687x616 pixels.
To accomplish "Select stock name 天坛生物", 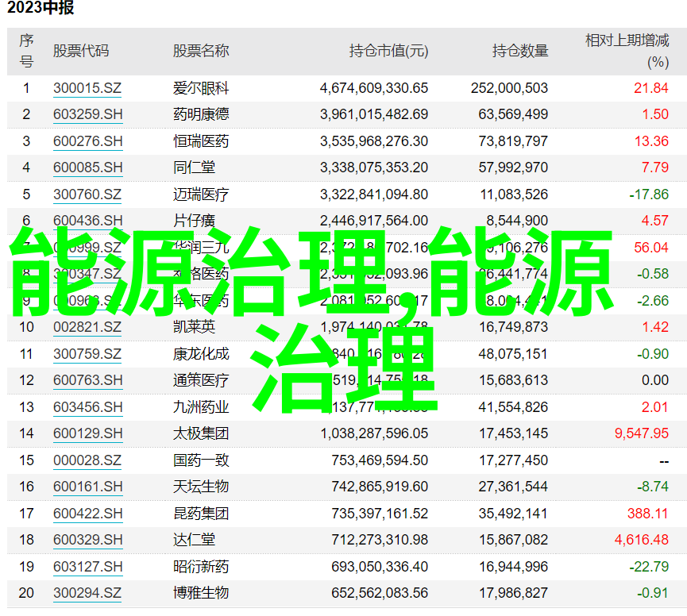I will point(201,487).
